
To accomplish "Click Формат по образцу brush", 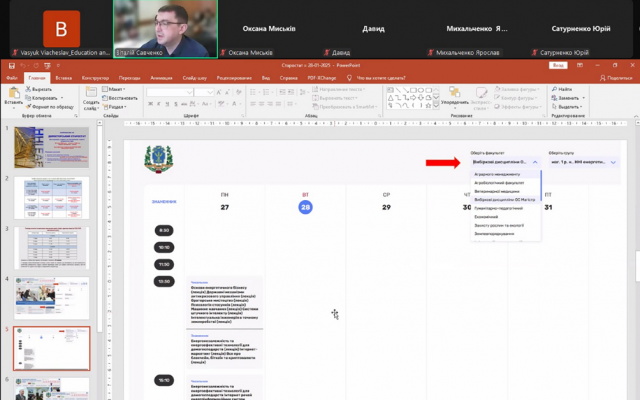I will (28, 106).
